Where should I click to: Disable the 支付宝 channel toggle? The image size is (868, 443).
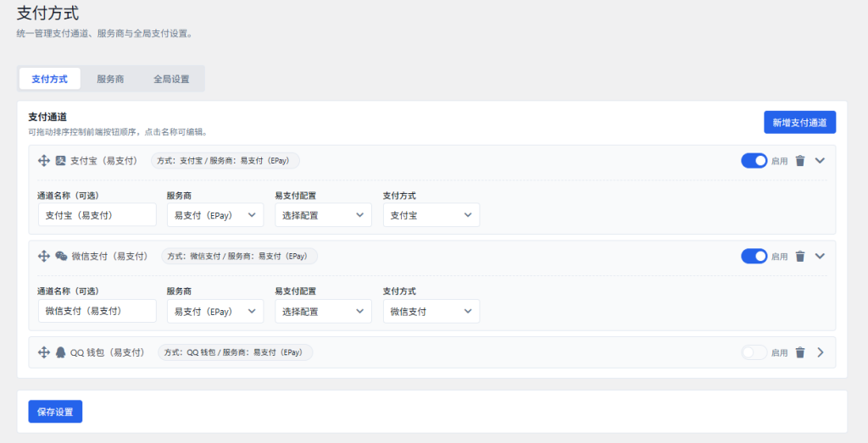click(x=754, y=161)
